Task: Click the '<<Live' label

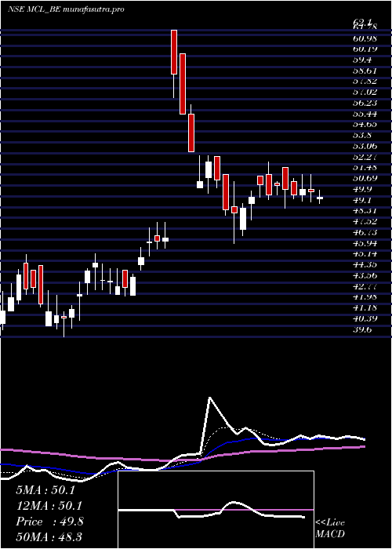Action: pyautogui.click(x=330, y=523)
